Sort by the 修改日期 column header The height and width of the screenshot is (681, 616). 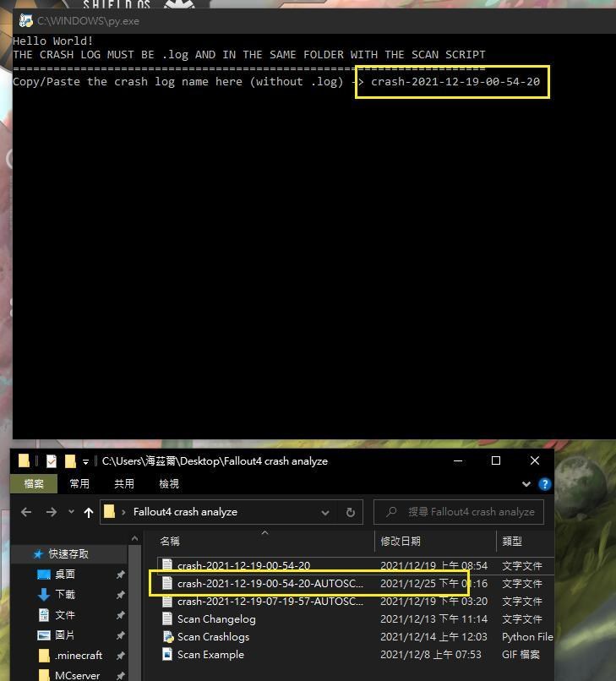click(401, 541)
